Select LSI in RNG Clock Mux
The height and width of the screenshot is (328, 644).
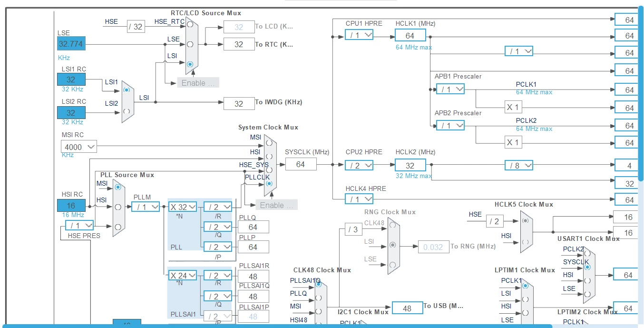tap(392, 245)
